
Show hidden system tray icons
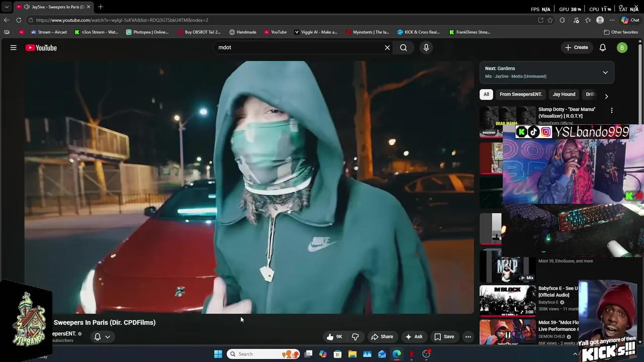coord(575,354)
